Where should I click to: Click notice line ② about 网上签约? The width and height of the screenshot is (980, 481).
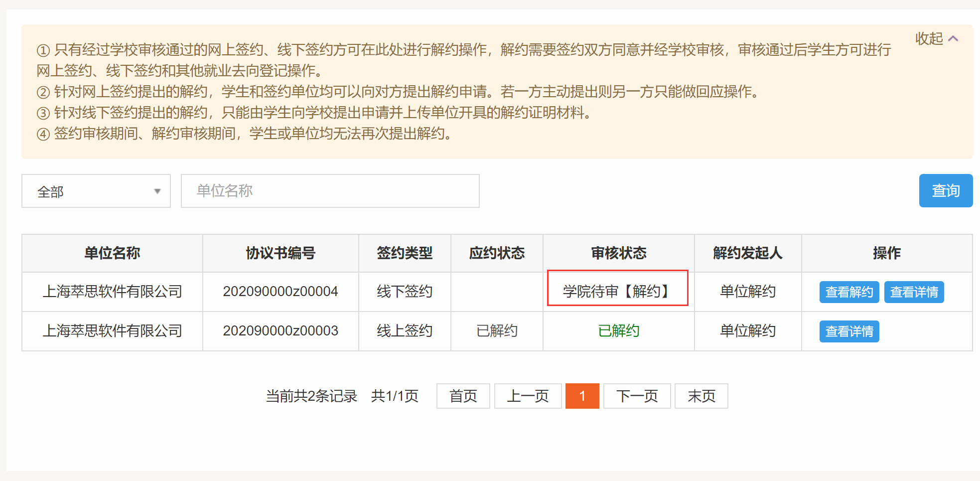(399, 92)
